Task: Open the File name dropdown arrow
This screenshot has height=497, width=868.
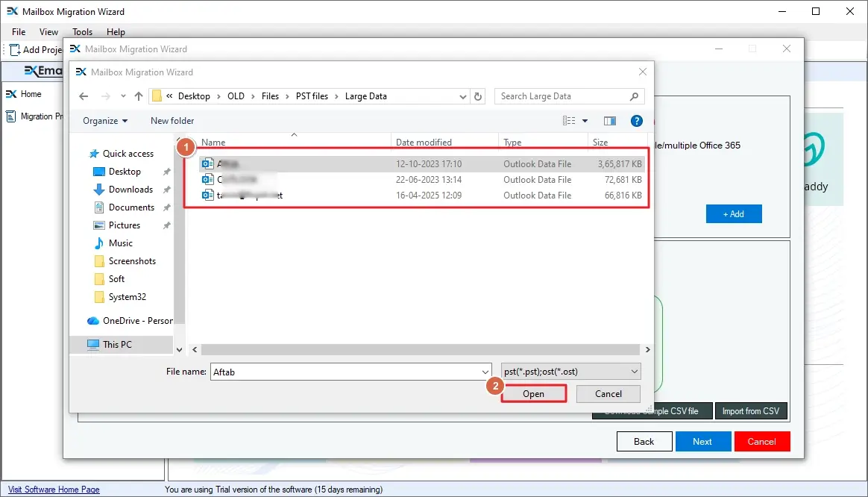Action: tap(485, 371)
